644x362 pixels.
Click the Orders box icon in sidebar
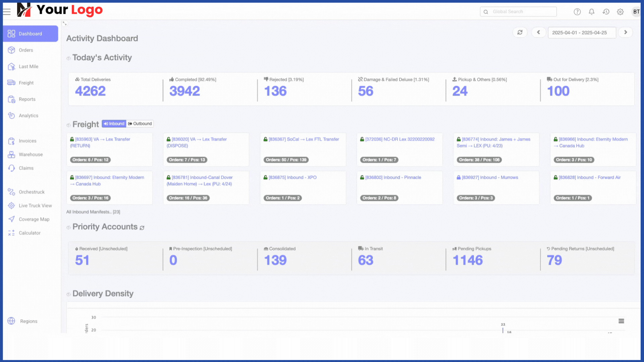[11, 50]
